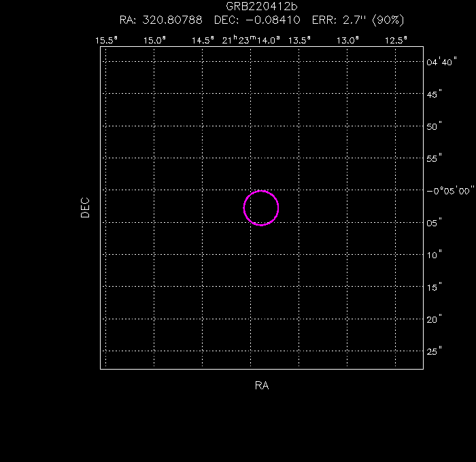Click the 50" declination tick label
The width and height of the screenshot is (476, 462).
tap(434, 126)
